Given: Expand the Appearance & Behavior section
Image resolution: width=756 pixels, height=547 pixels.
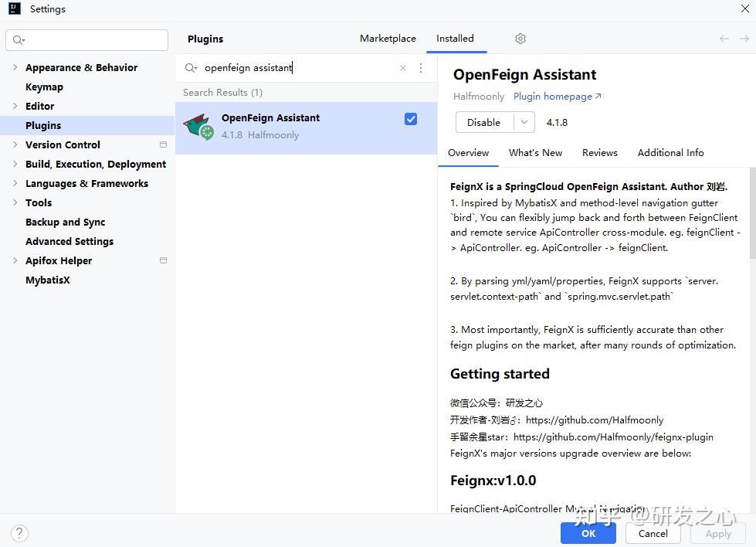Looking at the screenshot, I should click(x=15, y=67).
